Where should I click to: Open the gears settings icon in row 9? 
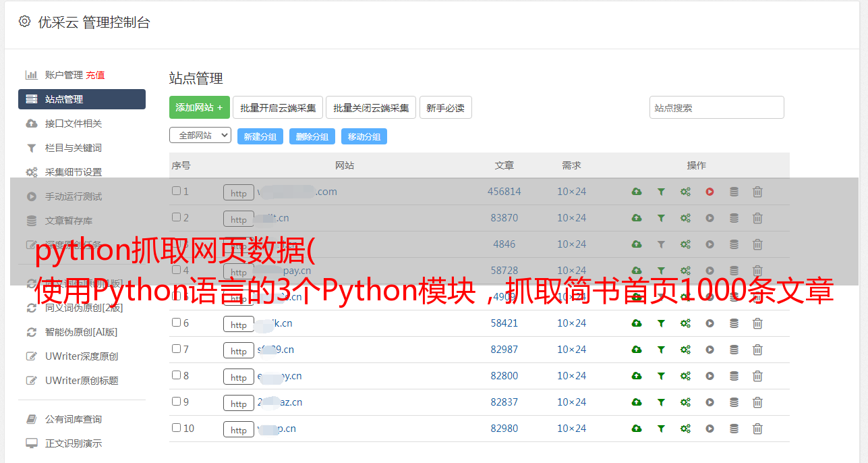click(685, 402)
